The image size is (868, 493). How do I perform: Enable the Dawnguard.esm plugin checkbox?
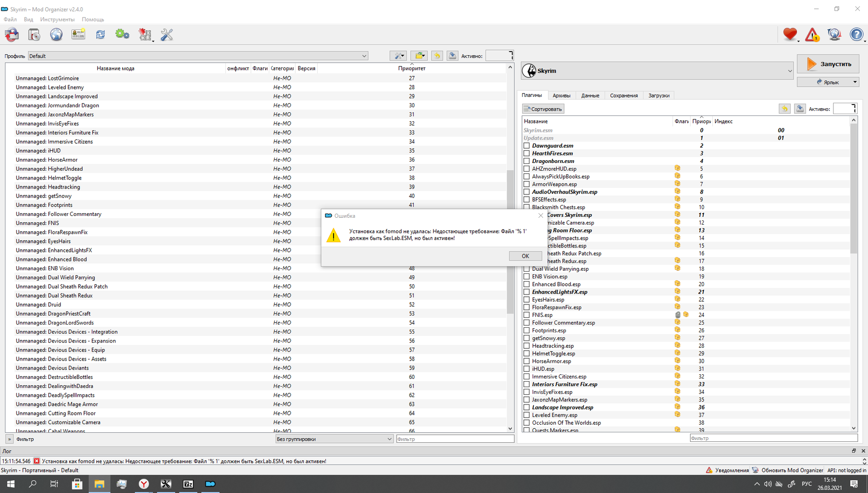pyautogui.click(x=527, y=146)
